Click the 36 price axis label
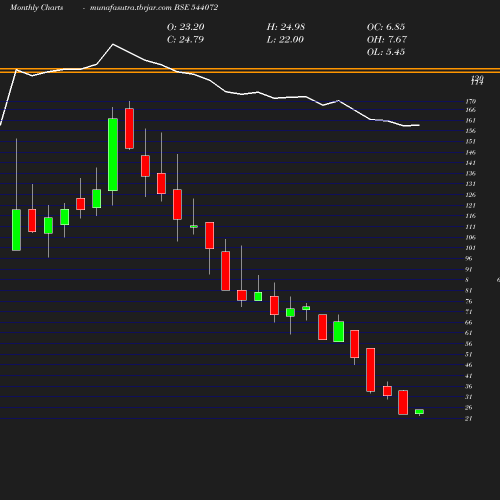 (x=469, y=386)
